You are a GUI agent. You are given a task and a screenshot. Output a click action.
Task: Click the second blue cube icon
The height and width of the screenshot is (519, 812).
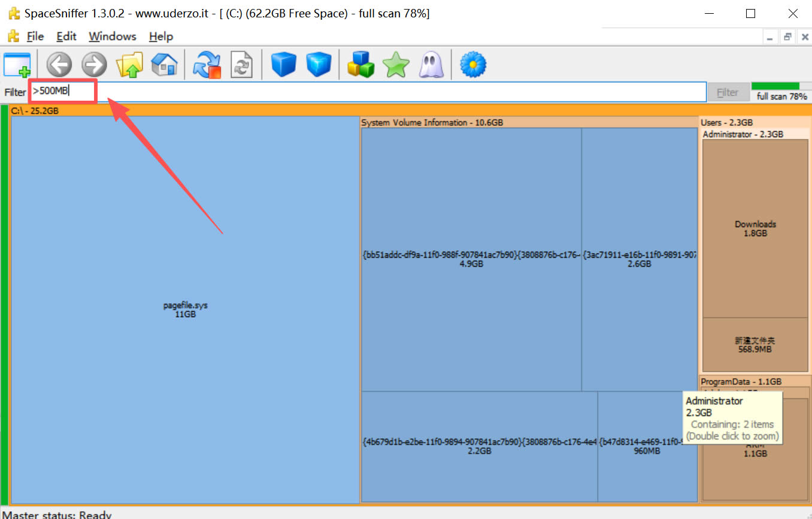pyautogui.click(x=319, y=65)
